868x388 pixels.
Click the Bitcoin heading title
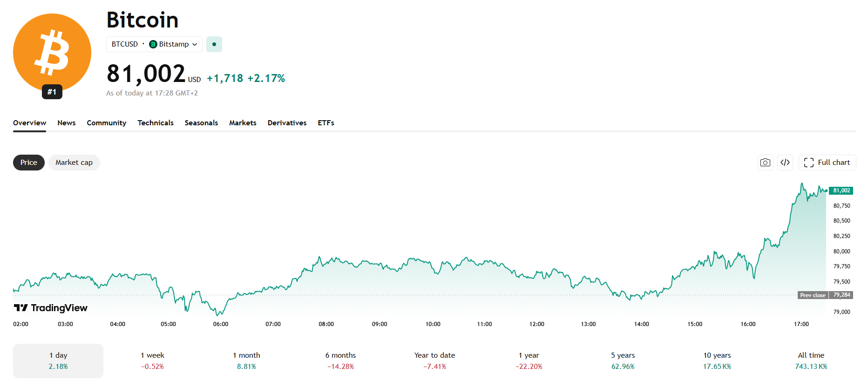coord(142,20)
